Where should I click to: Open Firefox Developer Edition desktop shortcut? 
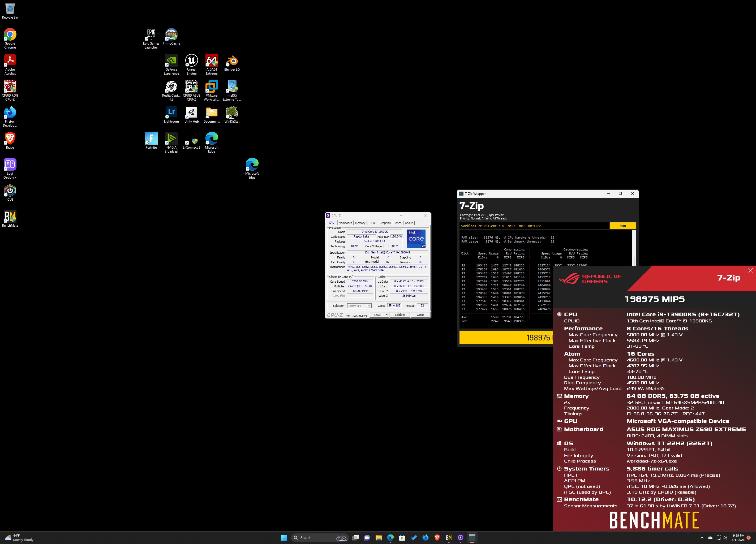10,116
